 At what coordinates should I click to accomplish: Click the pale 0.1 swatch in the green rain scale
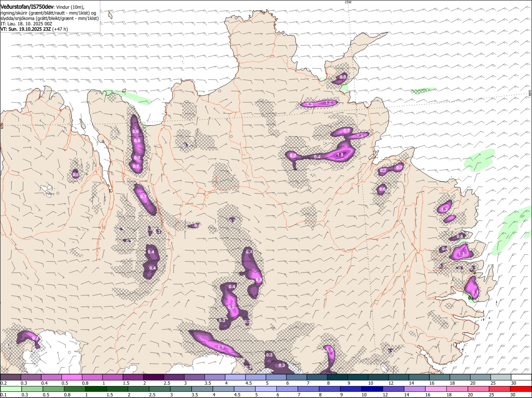pos(11,389)
